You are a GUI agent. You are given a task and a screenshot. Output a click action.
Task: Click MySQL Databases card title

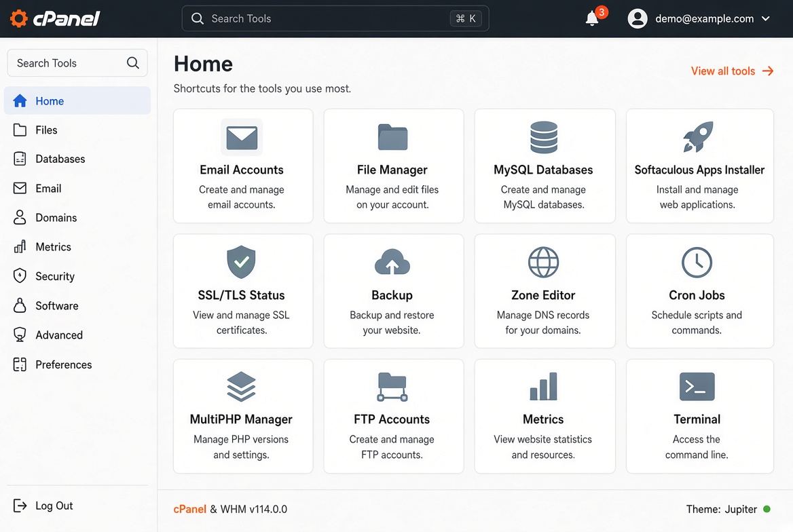pyautogui.click(x=543, y=170)
